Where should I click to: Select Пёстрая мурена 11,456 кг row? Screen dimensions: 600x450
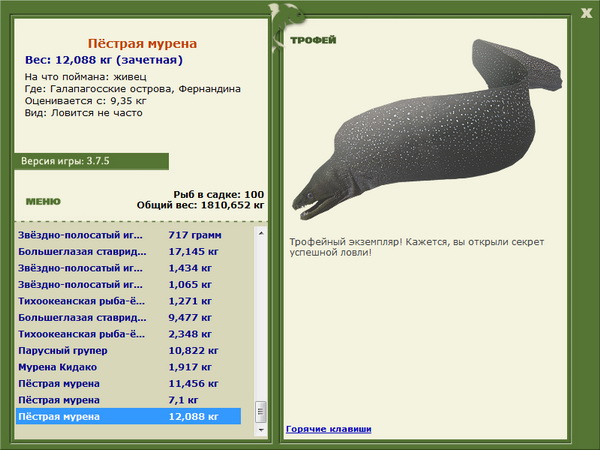129,383
